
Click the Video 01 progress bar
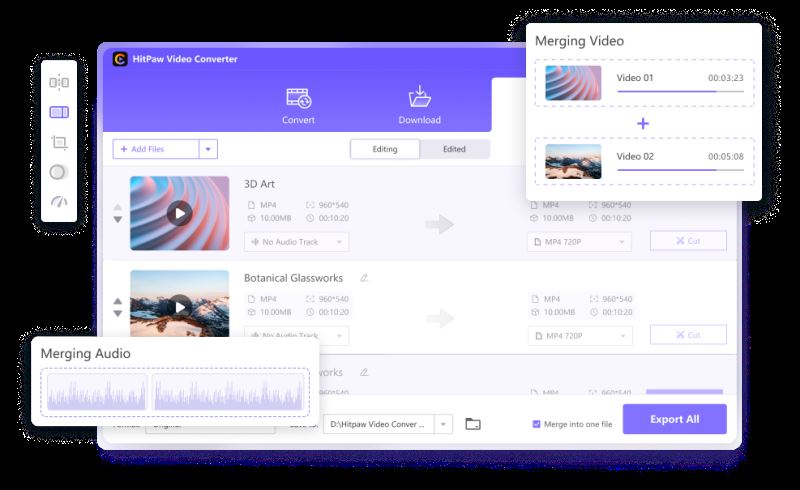680,91
